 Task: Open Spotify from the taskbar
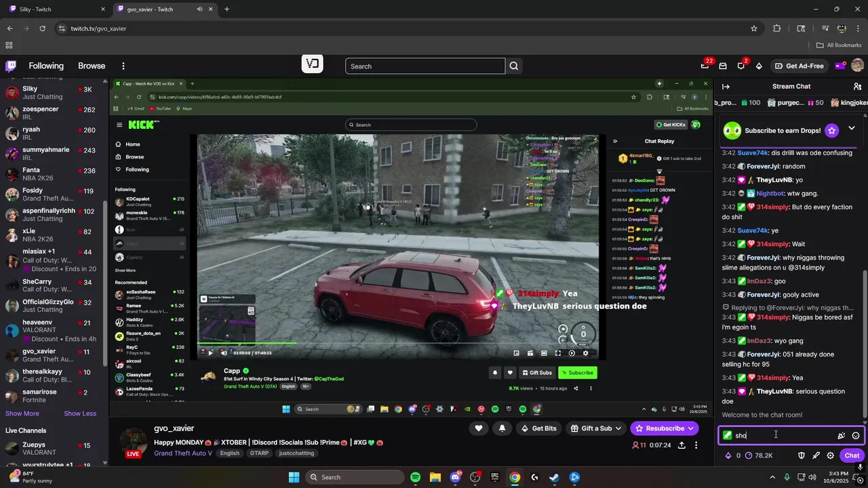coord(416,477)
